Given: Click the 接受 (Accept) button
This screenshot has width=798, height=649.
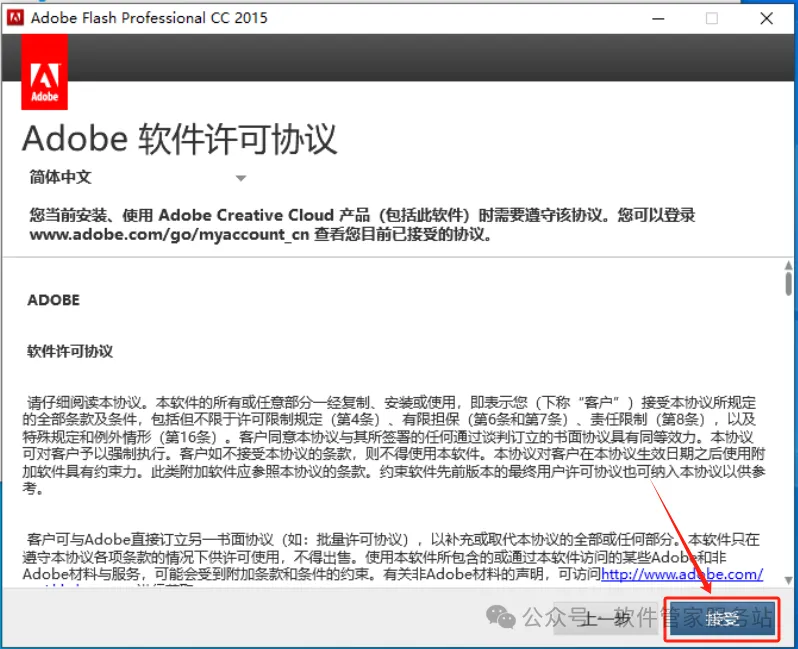Looking at the screenshot, I should pos(722,619).
